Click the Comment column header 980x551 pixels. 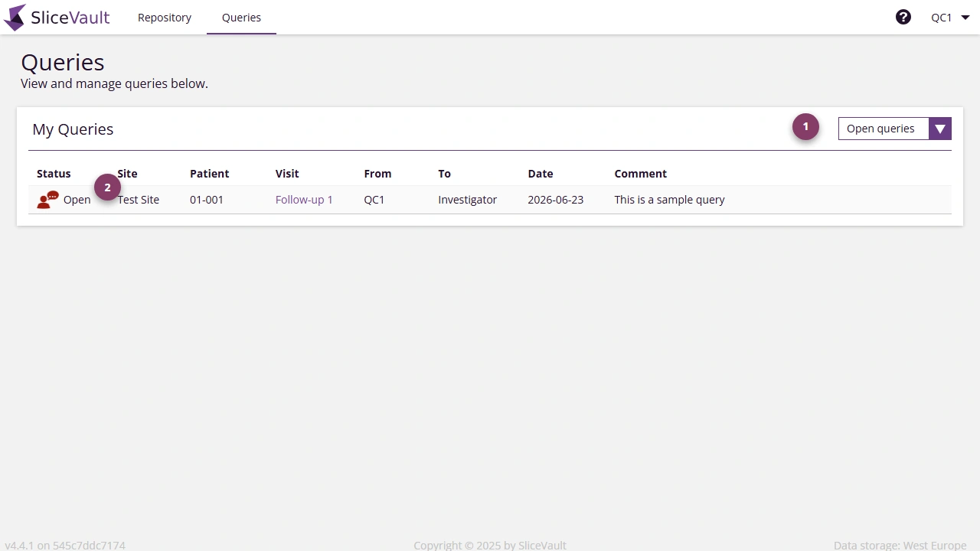pyautogui.click(x=640, y=174)
